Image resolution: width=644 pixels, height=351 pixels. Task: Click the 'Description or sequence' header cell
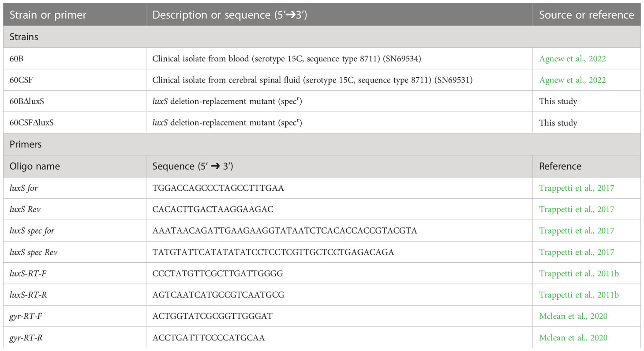[x=339, y=15]
